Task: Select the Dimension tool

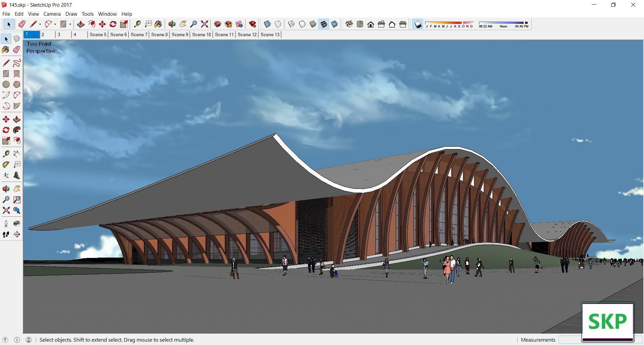Action: point(17,154)
